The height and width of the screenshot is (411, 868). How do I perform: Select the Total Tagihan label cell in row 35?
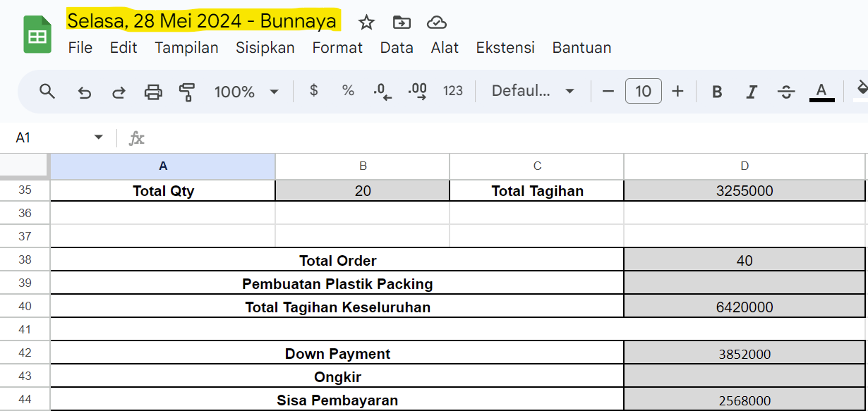point(537,190)
